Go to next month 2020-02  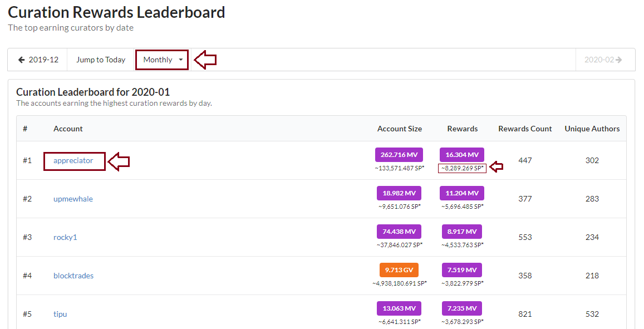pos(605,60)
